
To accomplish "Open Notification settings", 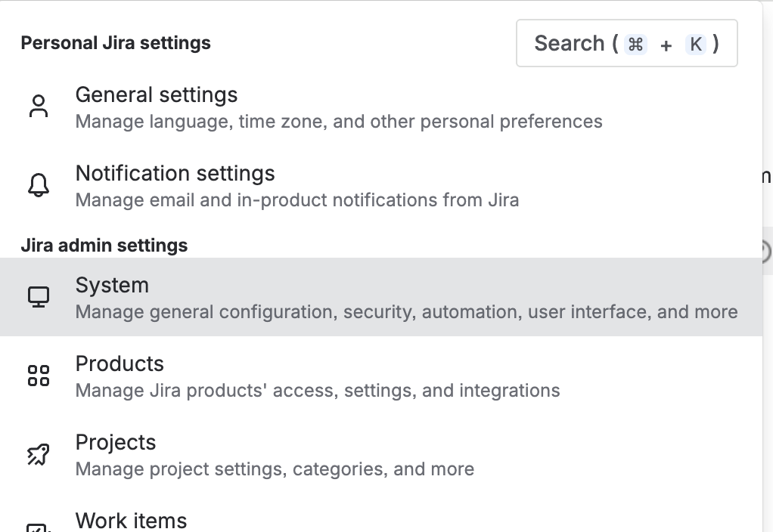I will [x=175, y=174].
